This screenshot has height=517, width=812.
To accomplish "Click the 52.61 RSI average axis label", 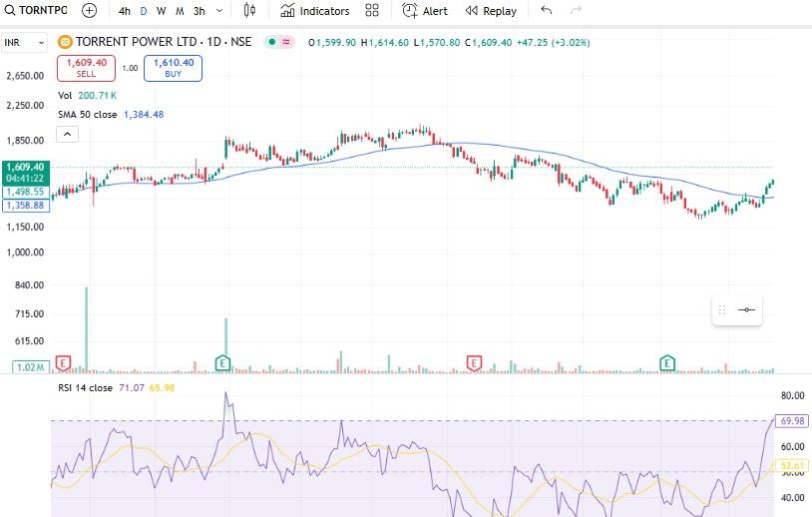I will (x=792, y=465).
